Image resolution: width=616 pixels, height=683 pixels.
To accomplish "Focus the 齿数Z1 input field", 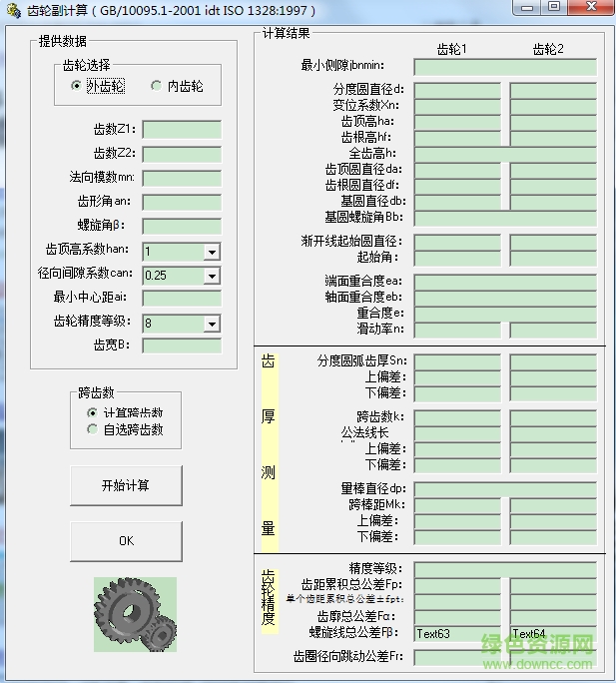I will (x=182, y=130).
